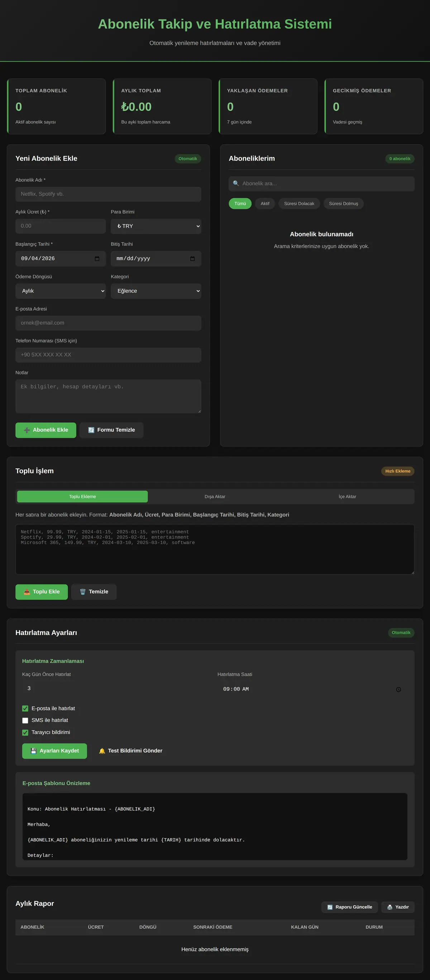The width and height of the screenshot is (430, 980).
Task: Select the Süresi Dolacak filter chip
Action: coord(299,204)
